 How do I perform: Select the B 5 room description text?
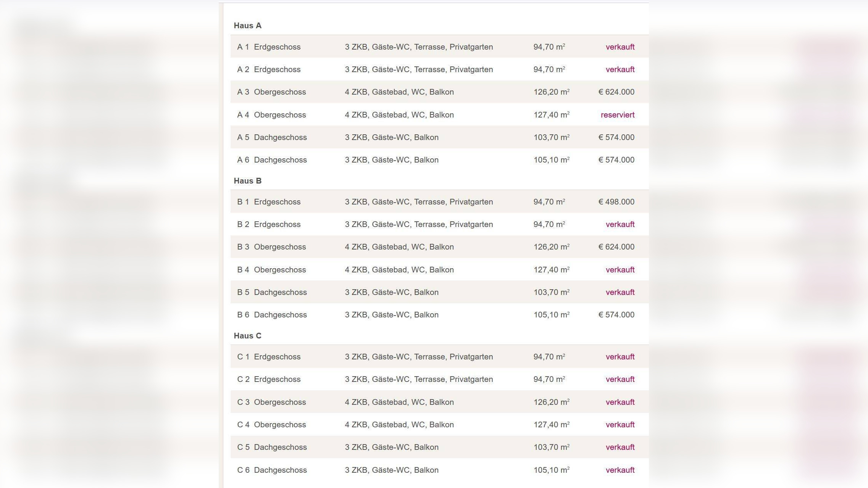click(x=392, y=292)
